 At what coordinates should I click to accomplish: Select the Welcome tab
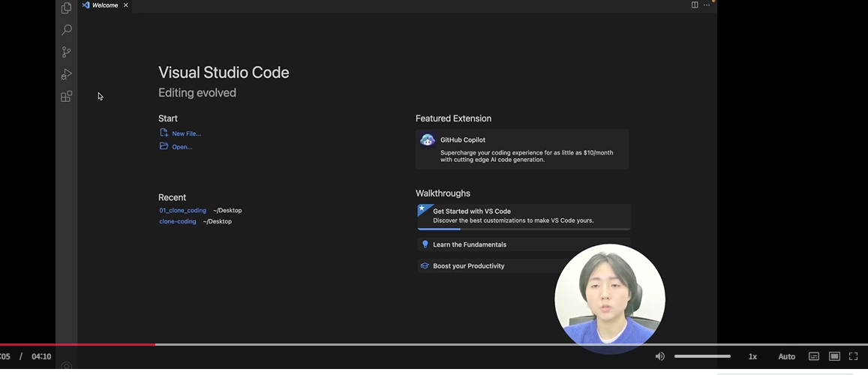105,5
